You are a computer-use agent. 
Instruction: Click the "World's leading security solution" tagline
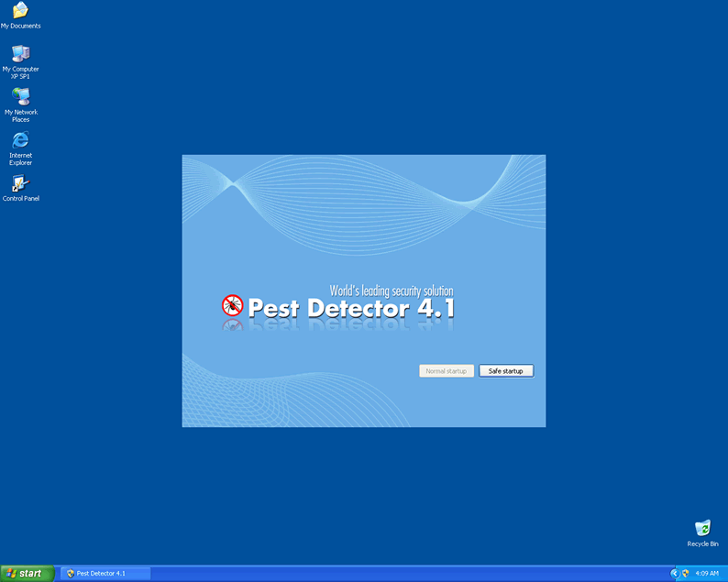[x=391, y=291]
